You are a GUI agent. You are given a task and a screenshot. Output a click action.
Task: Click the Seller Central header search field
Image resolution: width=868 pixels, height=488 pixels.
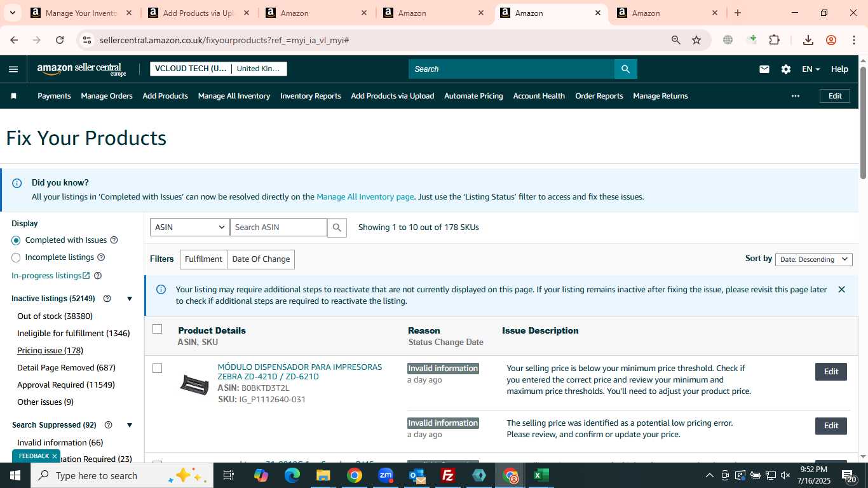tap(512, 69)
